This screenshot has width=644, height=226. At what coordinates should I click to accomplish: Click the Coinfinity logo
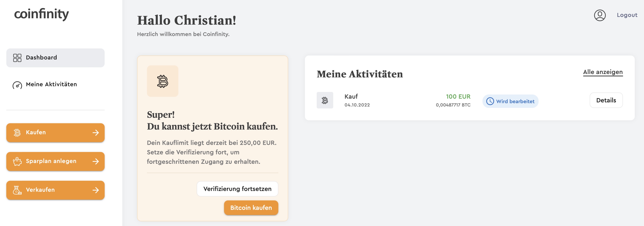[x=42, y=14]
